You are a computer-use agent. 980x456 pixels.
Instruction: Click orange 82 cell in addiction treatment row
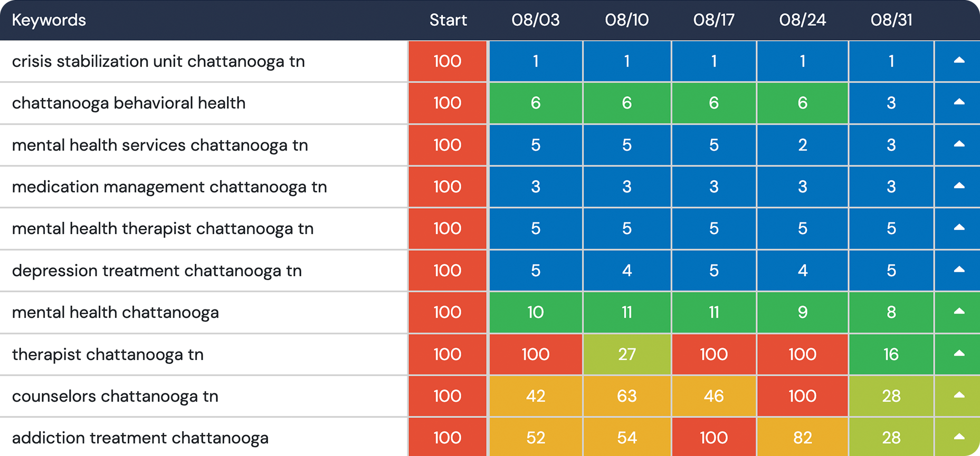coord(802,437)
